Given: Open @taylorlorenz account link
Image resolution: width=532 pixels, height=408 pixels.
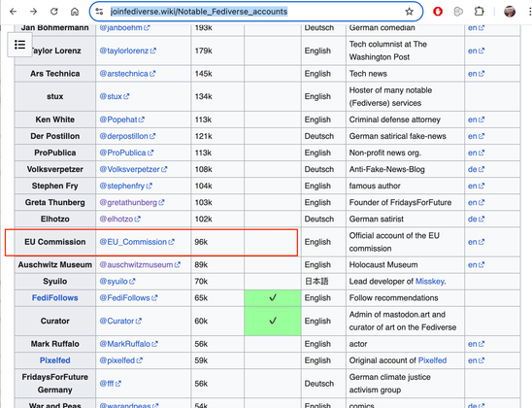Looking at the screenshot, I should click(x=127, y=51).
